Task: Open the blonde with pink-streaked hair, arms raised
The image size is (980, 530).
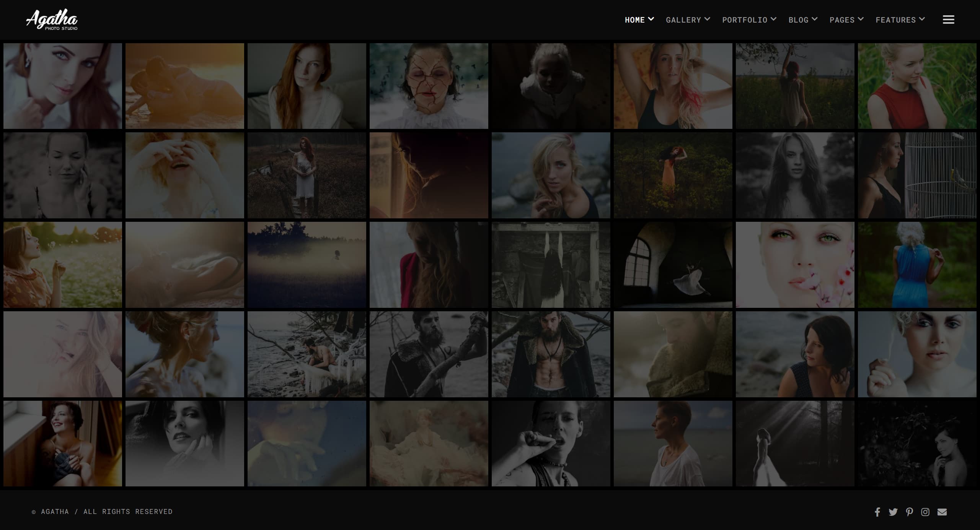Action: point(673,86)
